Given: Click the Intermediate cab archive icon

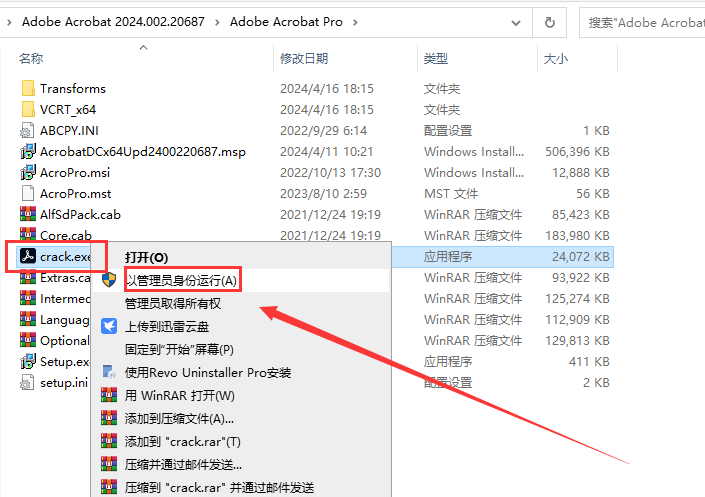Looking at the screenshot, I should point(28,298).
